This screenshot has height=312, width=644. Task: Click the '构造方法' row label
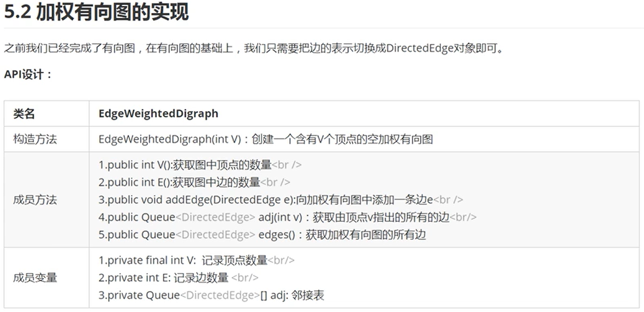(35, 139)
